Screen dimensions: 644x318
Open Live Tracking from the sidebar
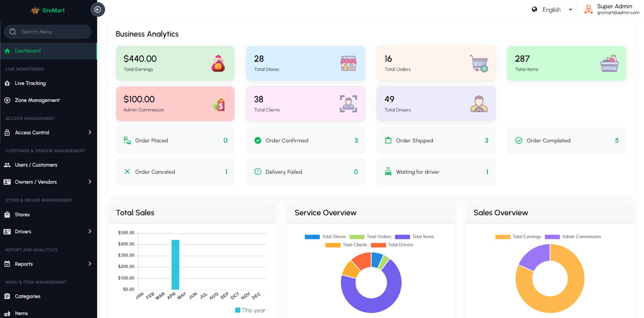pyautogui.click(x=30, y=83)
